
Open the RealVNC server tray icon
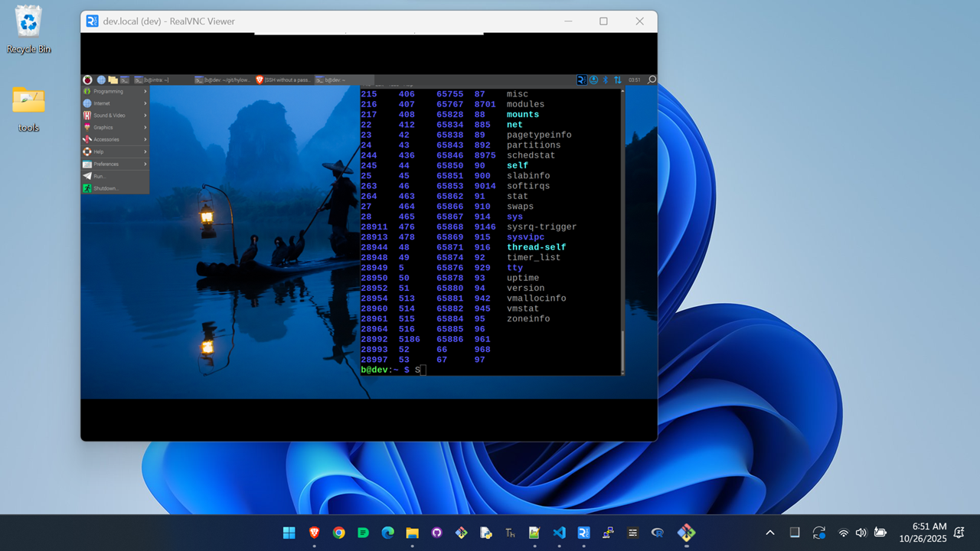581,80
